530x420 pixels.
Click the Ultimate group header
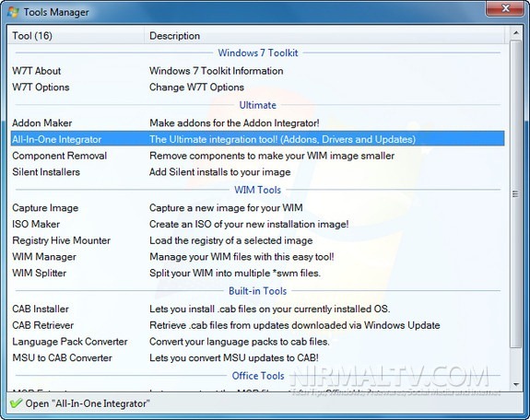tap(257, 105)
